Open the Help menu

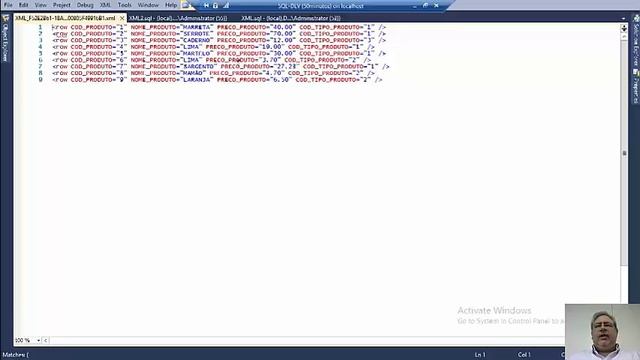pyautogui.click(x=171, y=5)
